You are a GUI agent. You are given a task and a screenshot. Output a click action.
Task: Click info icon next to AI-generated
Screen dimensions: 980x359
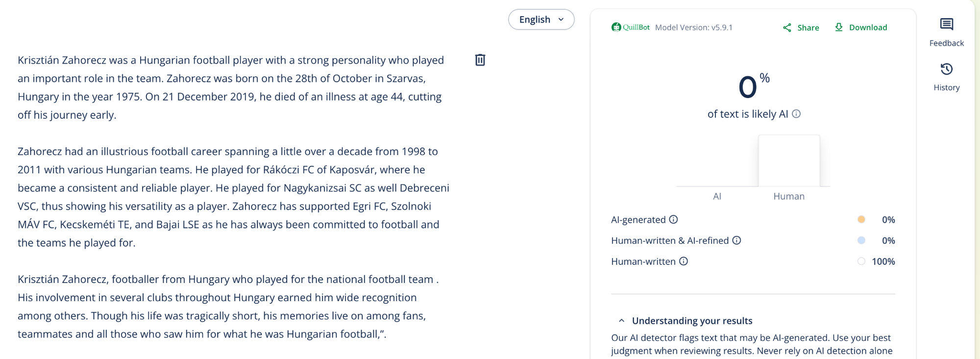673,220
